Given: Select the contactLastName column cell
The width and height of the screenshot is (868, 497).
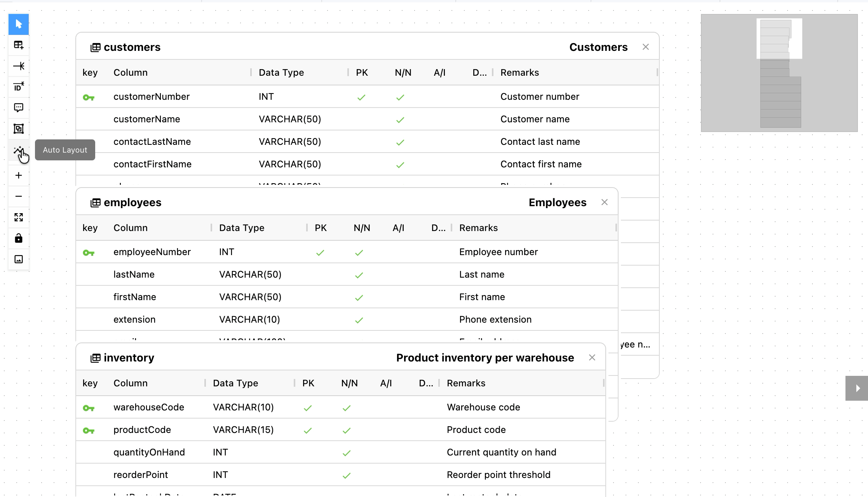Looking at the screenshot, I should (152, 142).
